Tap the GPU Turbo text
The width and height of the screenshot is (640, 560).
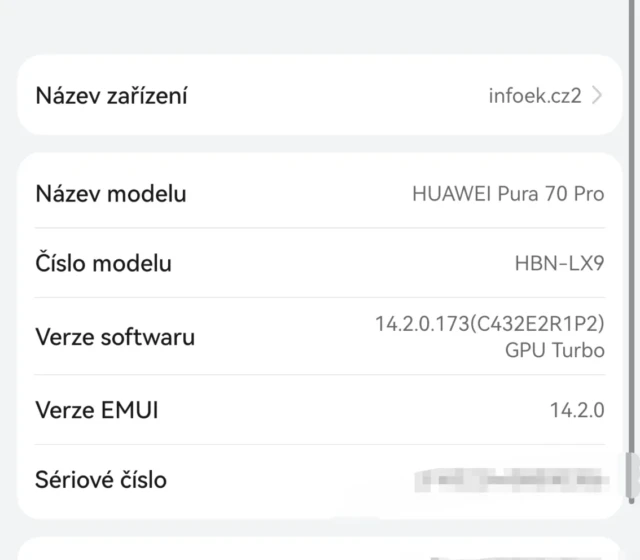(555, 350)
